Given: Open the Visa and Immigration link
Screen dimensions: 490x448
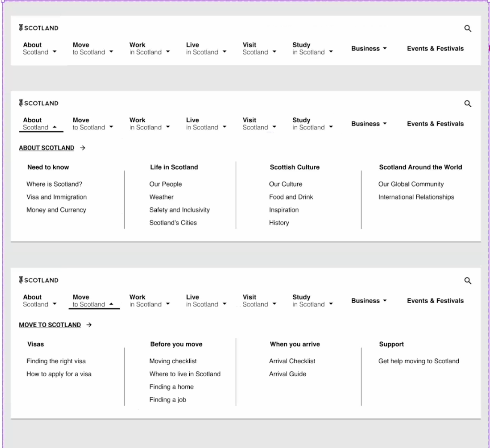Looking at the screenshot, I should tap(56, 197).
